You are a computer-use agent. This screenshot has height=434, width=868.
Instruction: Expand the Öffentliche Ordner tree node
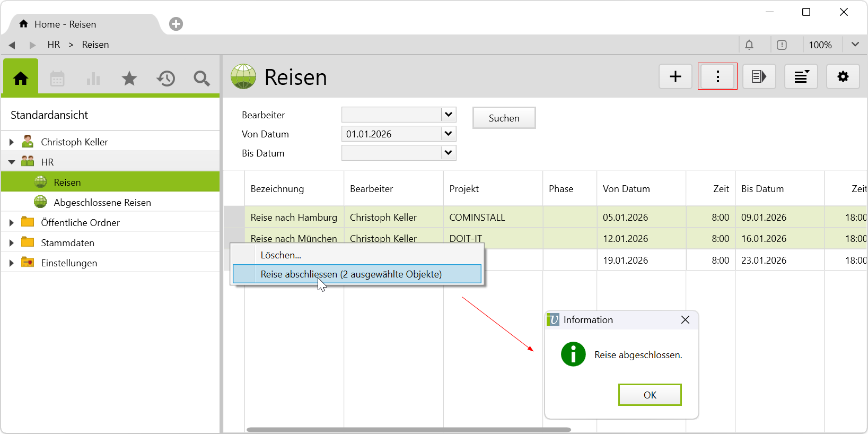11,223
